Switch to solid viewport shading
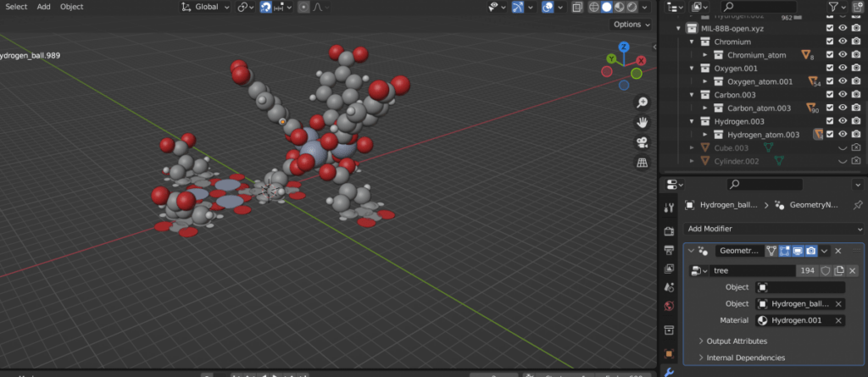This screenshot has height=377, width=868. tap(607, 7)
